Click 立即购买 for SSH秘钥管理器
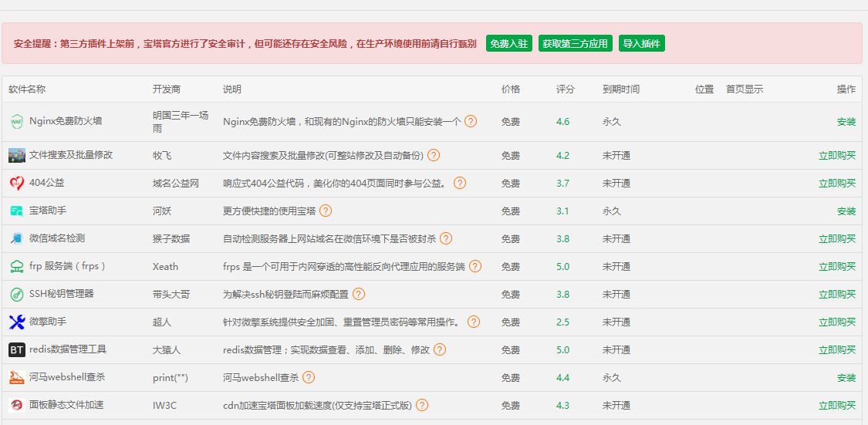Viewport: 868px width, 425px height. click(x=837, y=295)
